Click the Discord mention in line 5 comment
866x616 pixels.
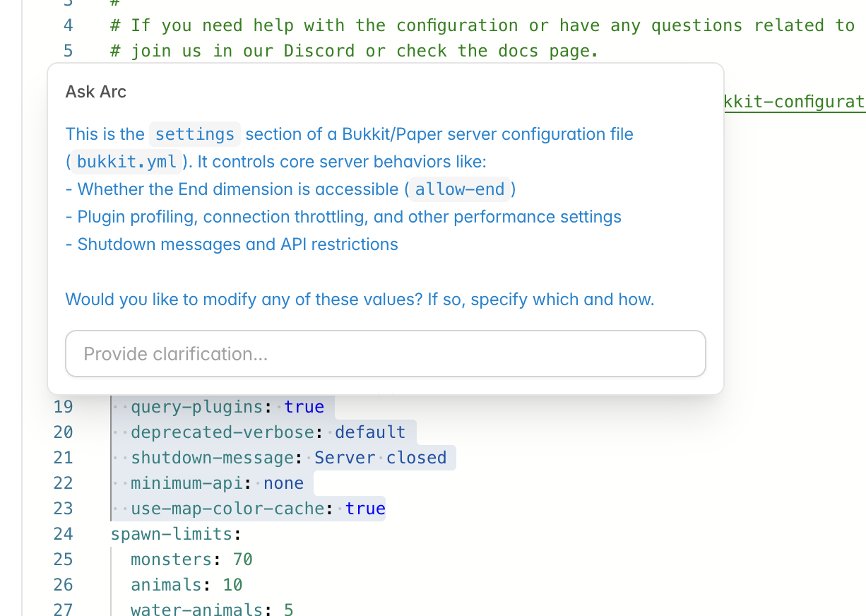click(x=319, y=50)
